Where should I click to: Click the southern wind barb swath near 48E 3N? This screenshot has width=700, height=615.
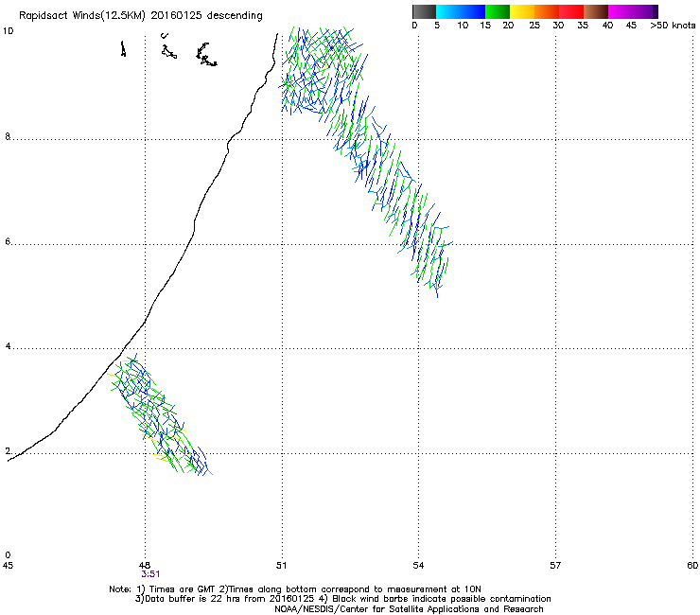tap(161, 415)
